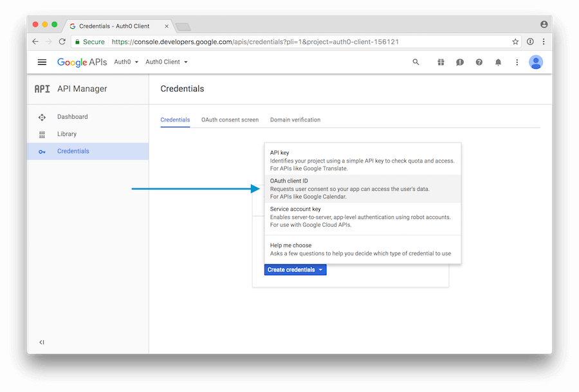Click the green lock Secure indicator

pos(89,42)
